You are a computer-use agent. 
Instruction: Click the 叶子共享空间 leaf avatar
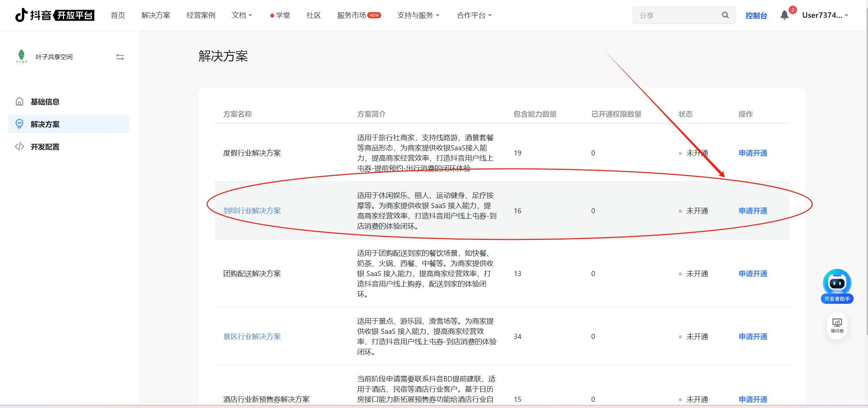click(x=22, y=56)
